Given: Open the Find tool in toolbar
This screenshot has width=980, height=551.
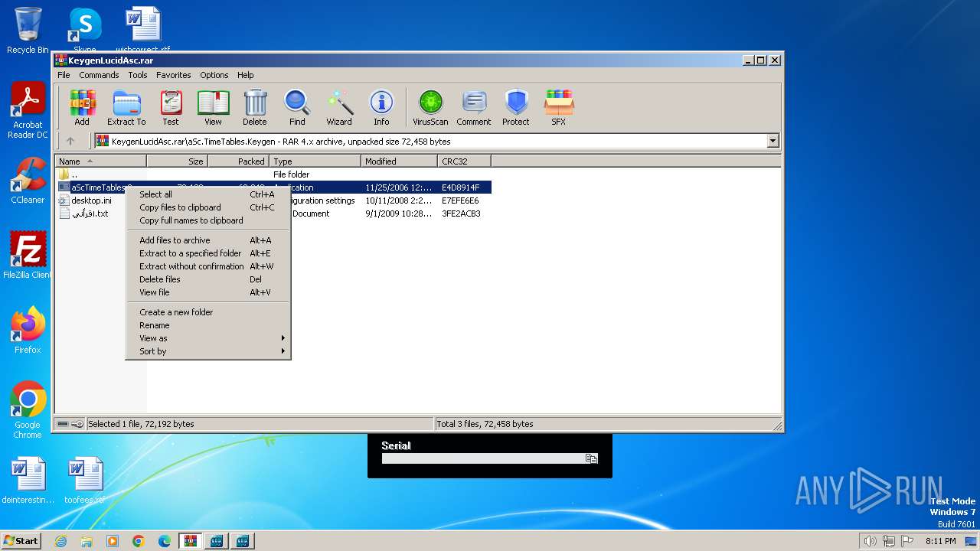Looking at the screenshot, I should pos(297,108).
